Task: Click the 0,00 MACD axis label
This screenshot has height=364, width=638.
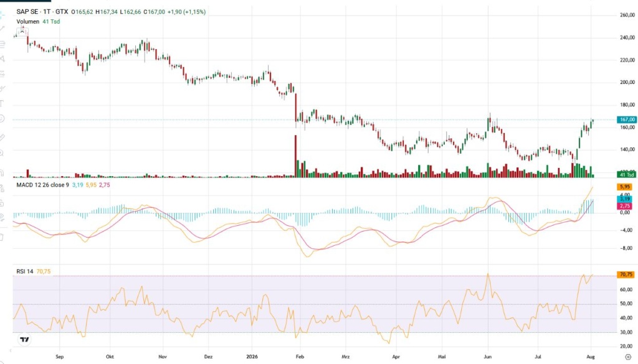Action: (626, 213)
